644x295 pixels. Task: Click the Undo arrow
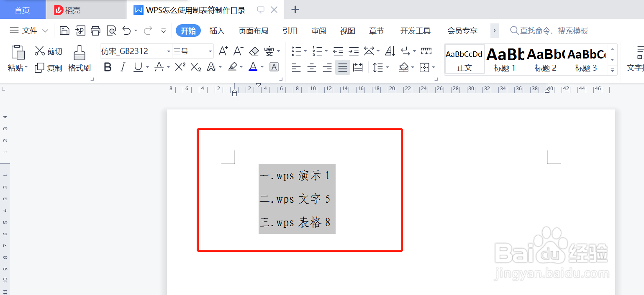click(x=126, y=31)
